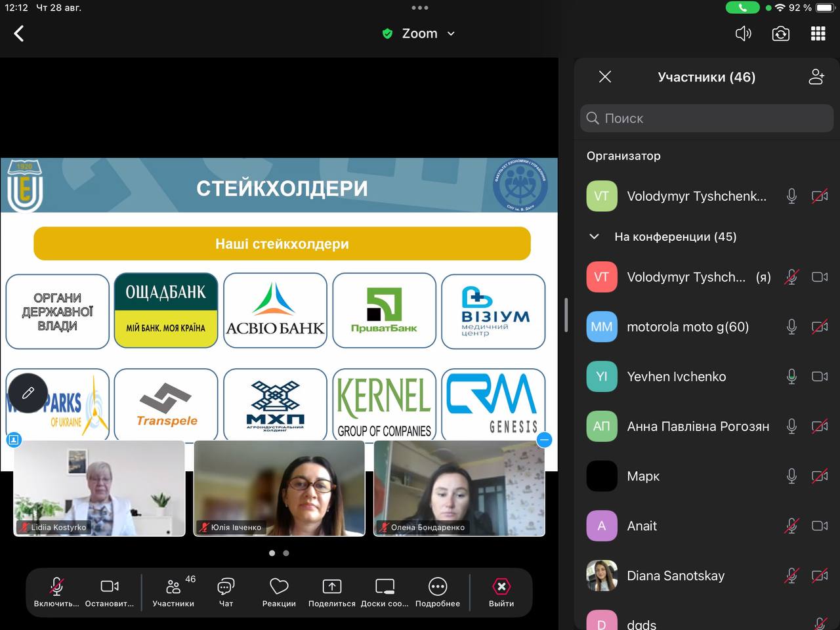
Task: Select participant Yevhen Ivchenko name
Action: pos(676,377)
